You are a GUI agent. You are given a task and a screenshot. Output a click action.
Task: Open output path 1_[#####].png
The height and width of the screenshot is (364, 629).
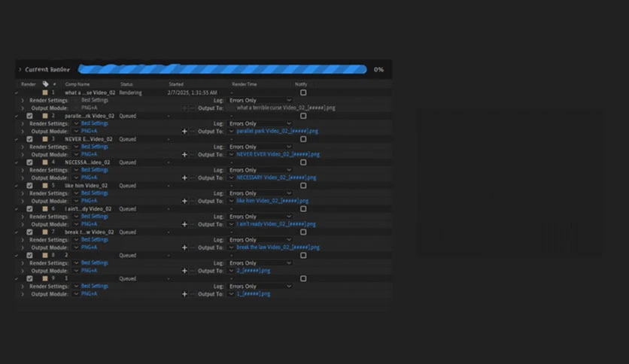click(253, 294)
